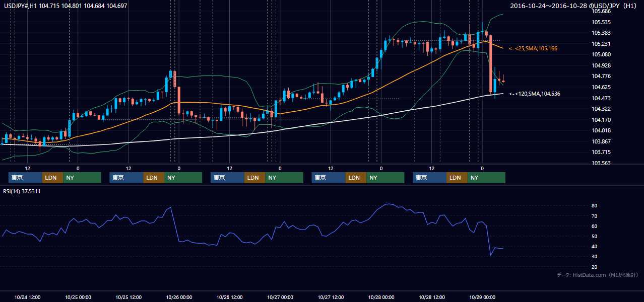Select the 25 SMA label reading 105.166
This screenshot has width=644, height=302.
click(x=533, y=48)
